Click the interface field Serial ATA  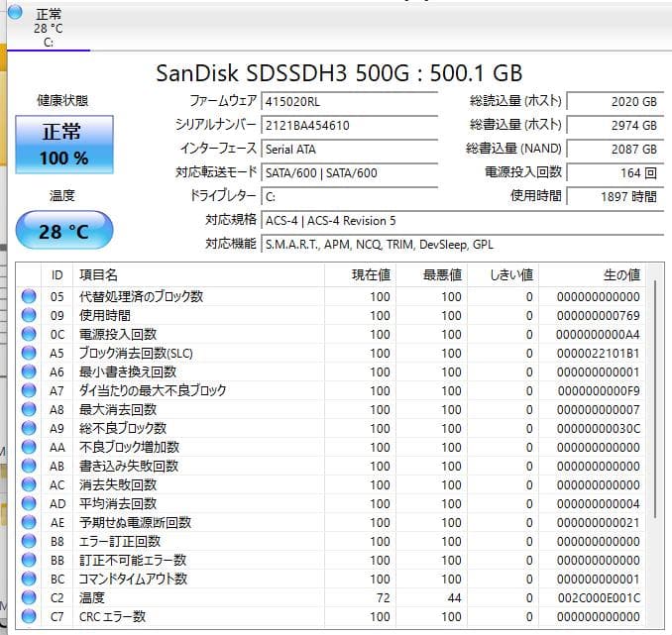tap(349, 150)
